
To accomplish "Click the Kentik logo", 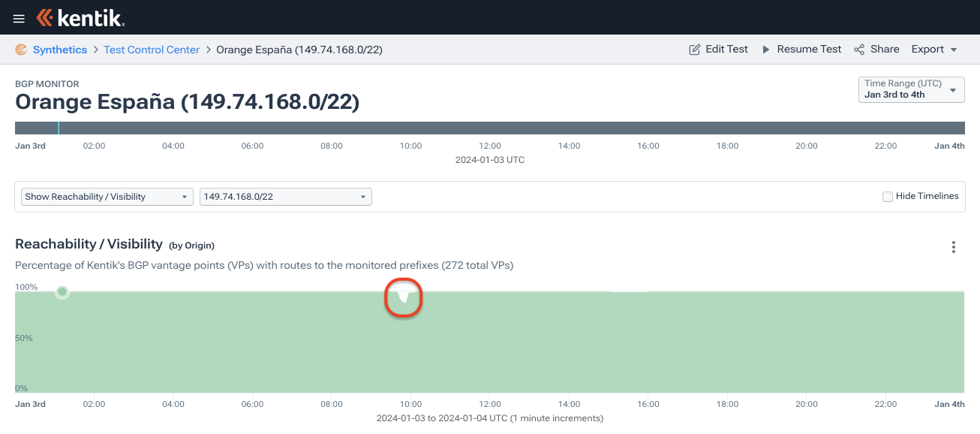I will coord(80,18).
